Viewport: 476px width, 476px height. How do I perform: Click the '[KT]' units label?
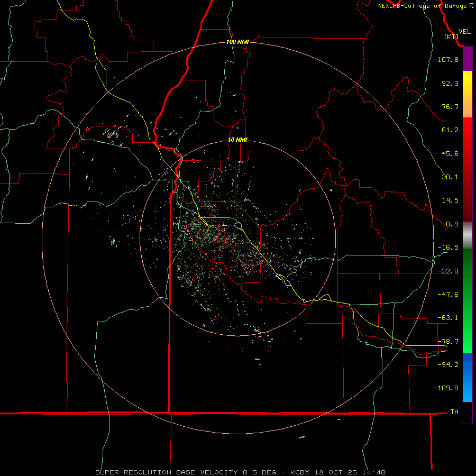[451, 36]
